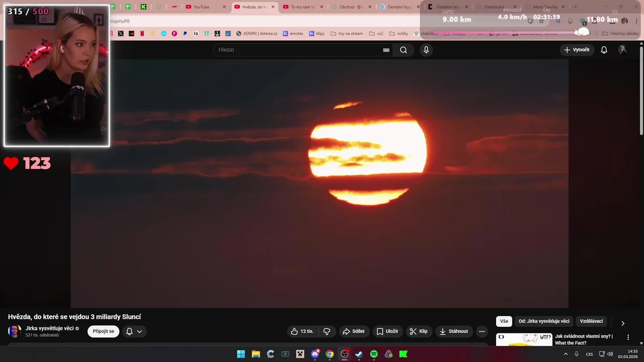Click the YouTube search magnifier button
This screenshot has width=644, height=362.
pos(404,50)
